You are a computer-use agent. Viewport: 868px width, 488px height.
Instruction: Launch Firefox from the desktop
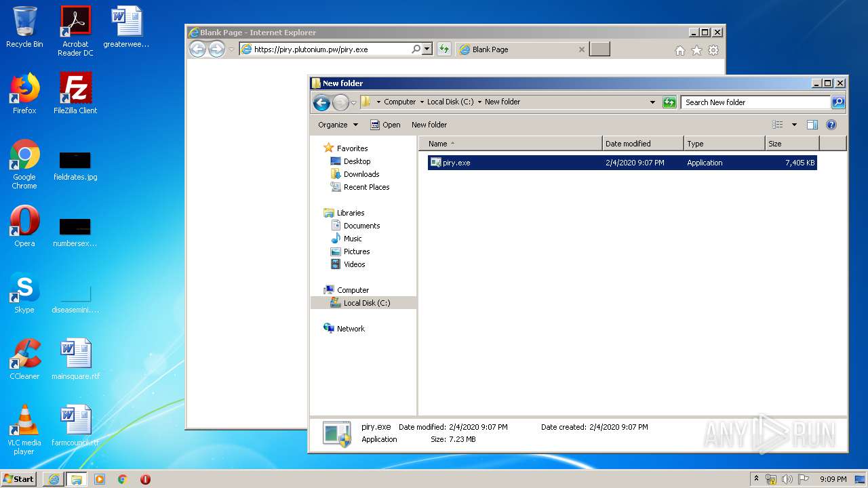click(24, 94)
